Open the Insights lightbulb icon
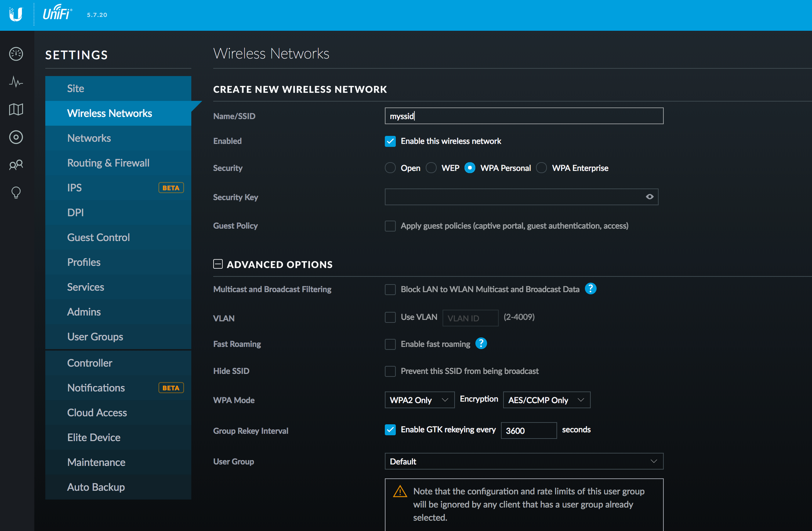 (16, 192)
